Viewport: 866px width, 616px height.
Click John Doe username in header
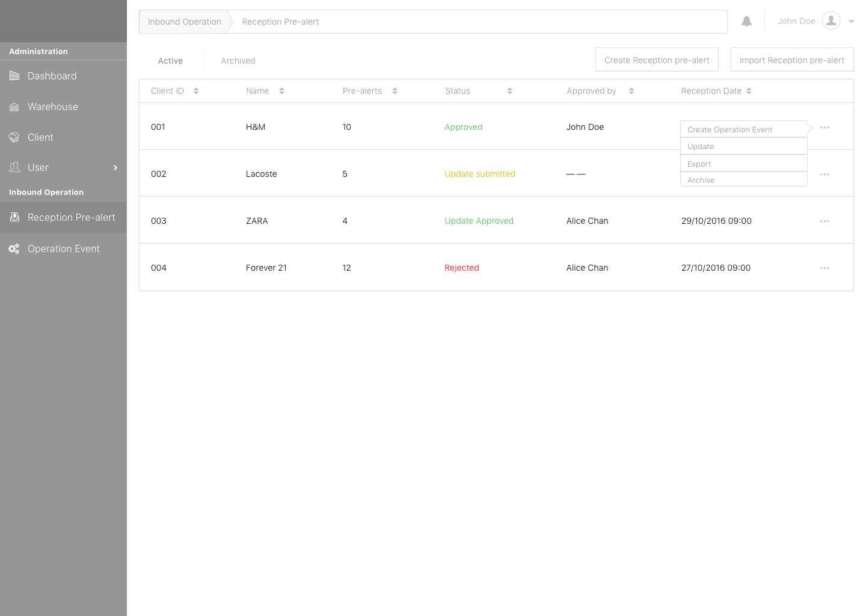(796, 21)
